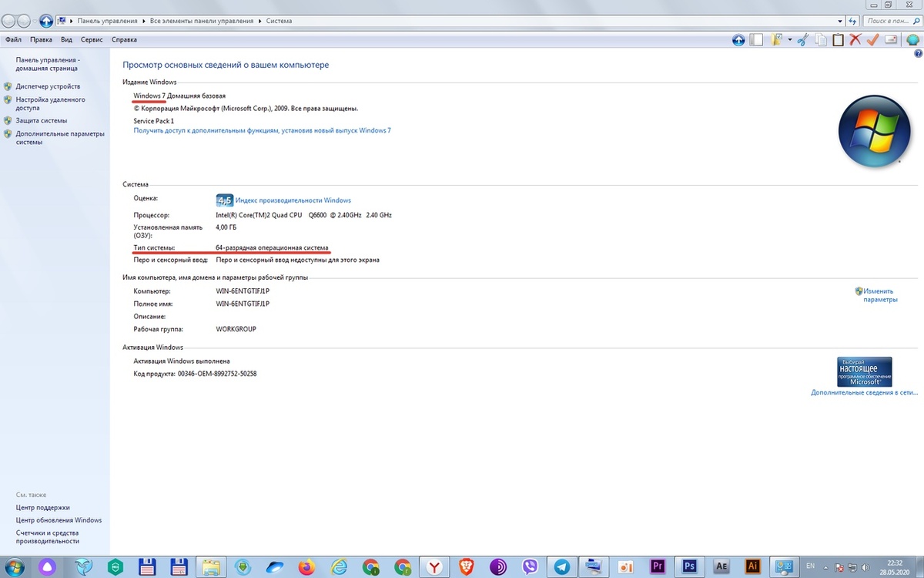Click the Forward navigation arrow

[x=25, y=21]
